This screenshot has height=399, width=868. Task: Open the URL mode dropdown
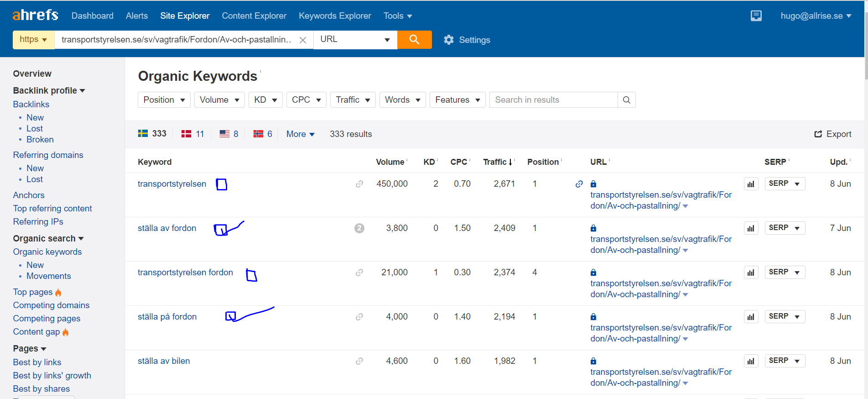click(355, 40)
